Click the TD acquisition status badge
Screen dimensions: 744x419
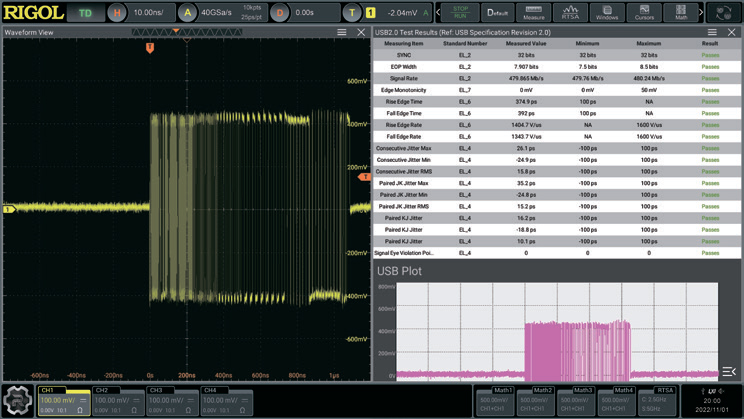click(85, 13)
